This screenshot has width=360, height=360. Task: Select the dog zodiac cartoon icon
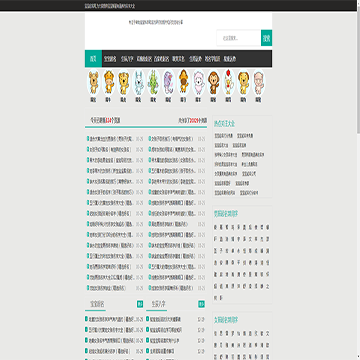(243, 82)
